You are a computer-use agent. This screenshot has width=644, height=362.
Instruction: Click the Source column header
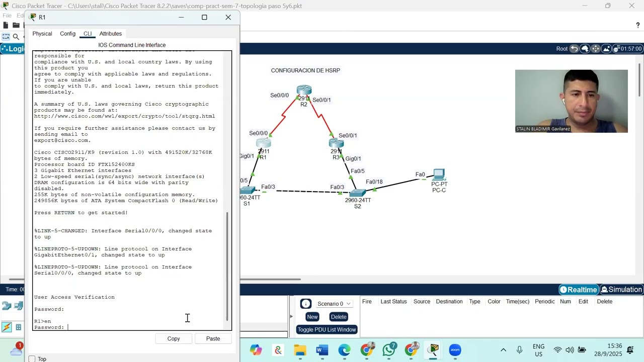pyautogui.click(x=422, y=302)
